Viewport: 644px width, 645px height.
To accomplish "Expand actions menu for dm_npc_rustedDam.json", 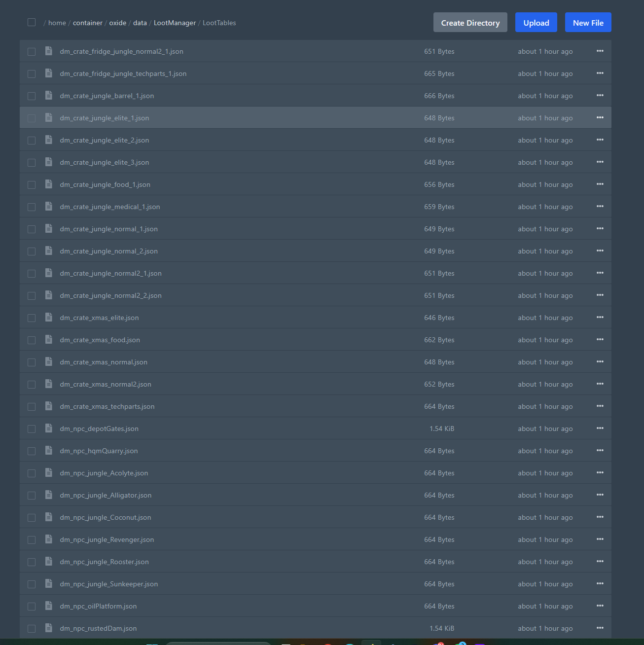I will [x=600, y=628].
